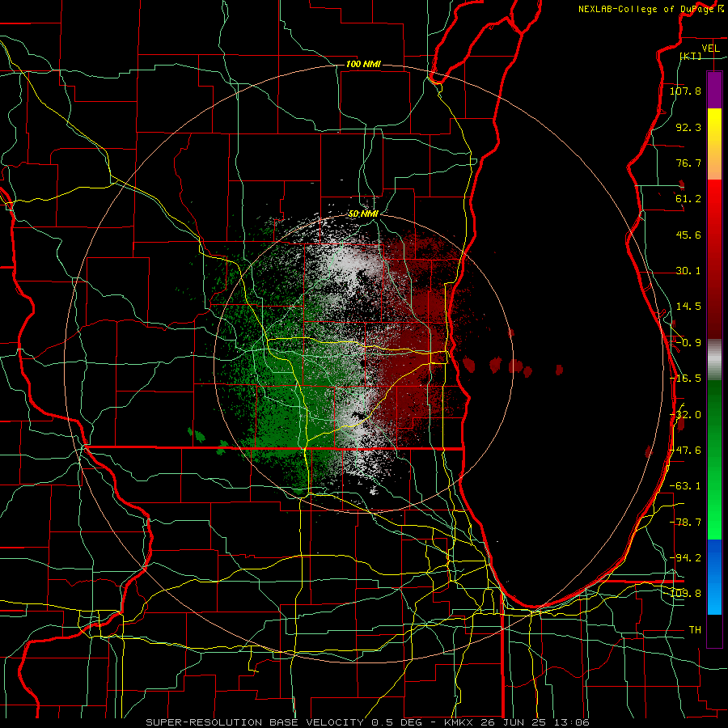The height and width of the screenshot is (728, 728).
Task: Pick the purple segment of the velocity scale
Action: click(714, 90)
